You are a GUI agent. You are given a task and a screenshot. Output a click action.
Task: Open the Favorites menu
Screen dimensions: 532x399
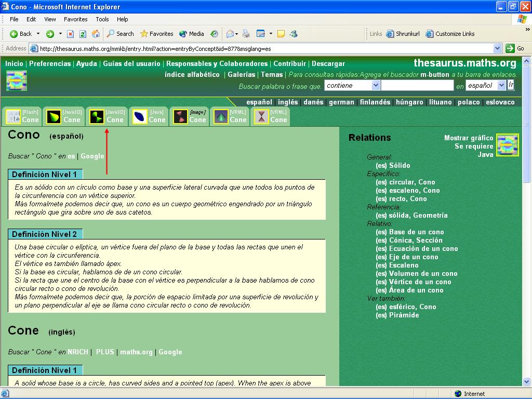pyautogui.click(x=75, y=19)
